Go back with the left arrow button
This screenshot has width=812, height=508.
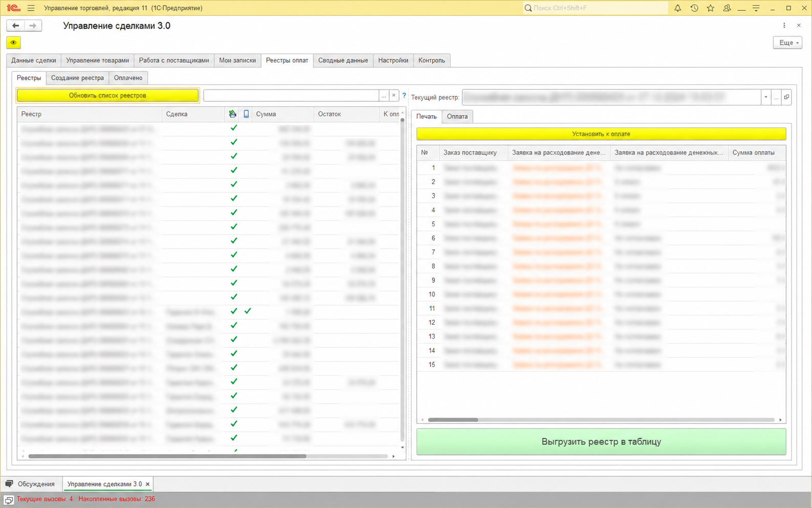point(16,26)
